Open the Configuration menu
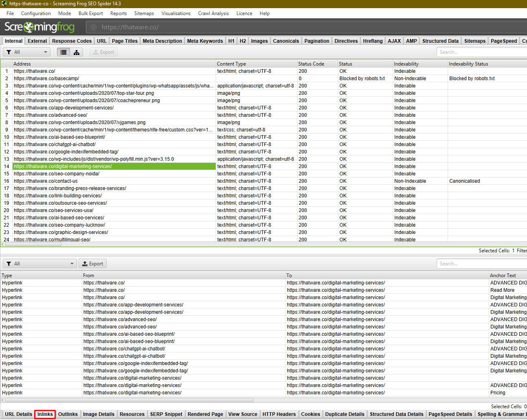This screenshot has height=420, width=527. [x=36, y=13]
